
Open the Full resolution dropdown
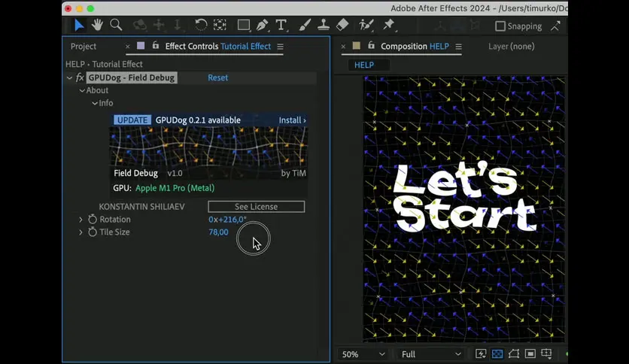431,354
